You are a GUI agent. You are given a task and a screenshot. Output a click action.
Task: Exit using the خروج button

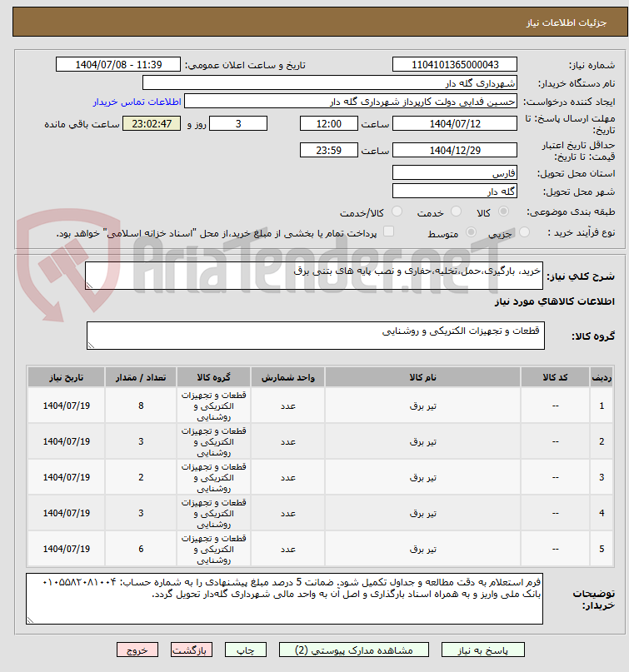137,650
